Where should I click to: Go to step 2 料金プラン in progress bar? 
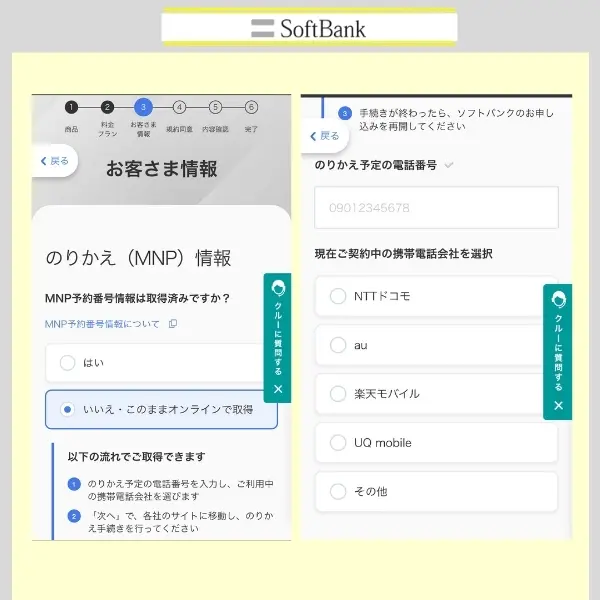tap(107, 107)
